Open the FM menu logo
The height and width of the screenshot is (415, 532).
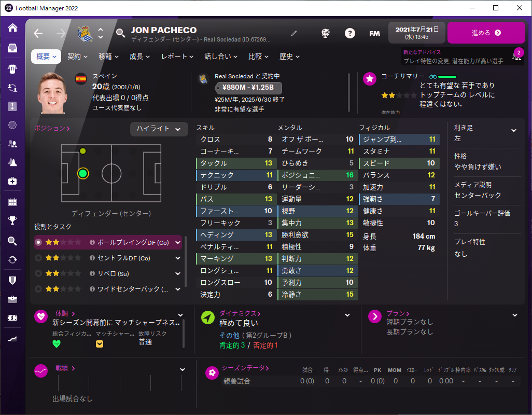[374, 33]
